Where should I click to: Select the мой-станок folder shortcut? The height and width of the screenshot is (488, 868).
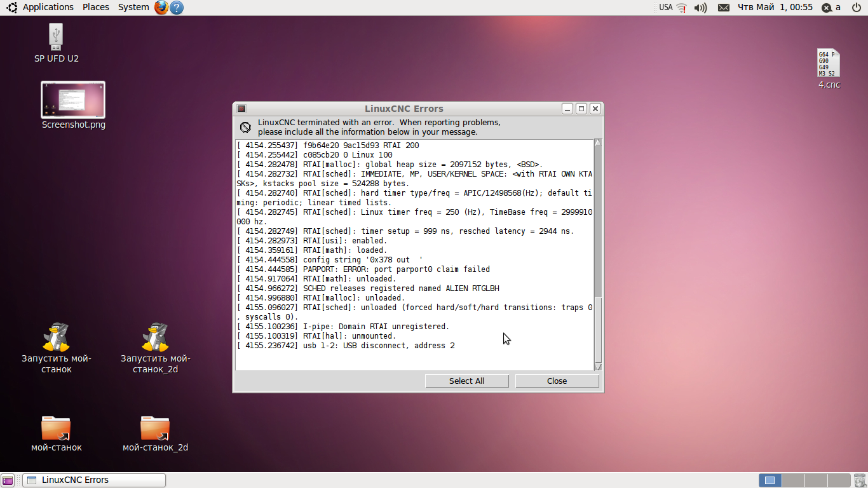tap(57, 433)
